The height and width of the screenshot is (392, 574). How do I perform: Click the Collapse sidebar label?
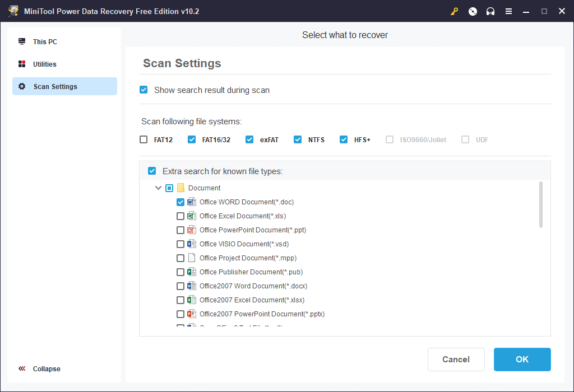click(47, 369)
